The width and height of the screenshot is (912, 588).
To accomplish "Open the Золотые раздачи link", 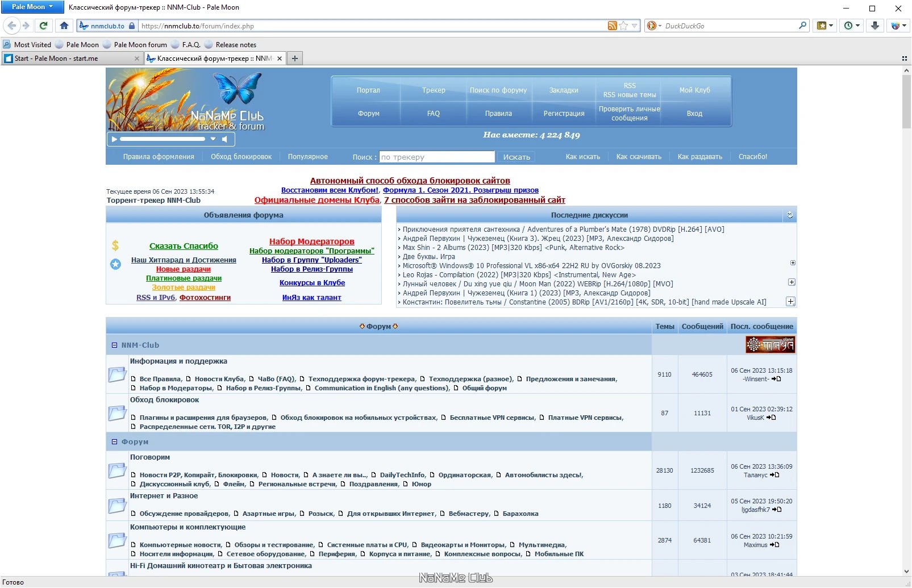I will click(x=184, y=287).
